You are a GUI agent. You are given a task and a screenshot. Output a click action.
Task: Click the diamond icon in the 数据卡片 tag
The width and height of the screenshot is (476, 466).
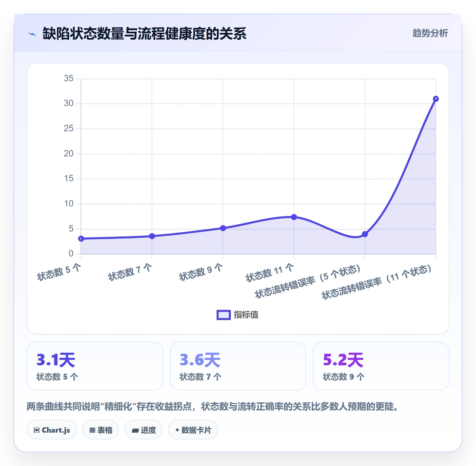tap(177, 430)
